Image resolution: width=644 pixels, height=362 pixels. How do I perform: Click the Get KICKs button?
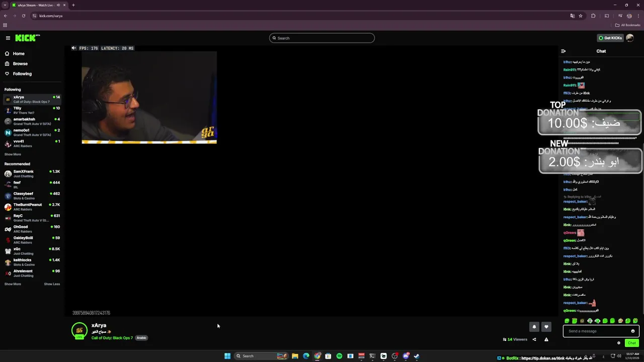click(610, 38)
